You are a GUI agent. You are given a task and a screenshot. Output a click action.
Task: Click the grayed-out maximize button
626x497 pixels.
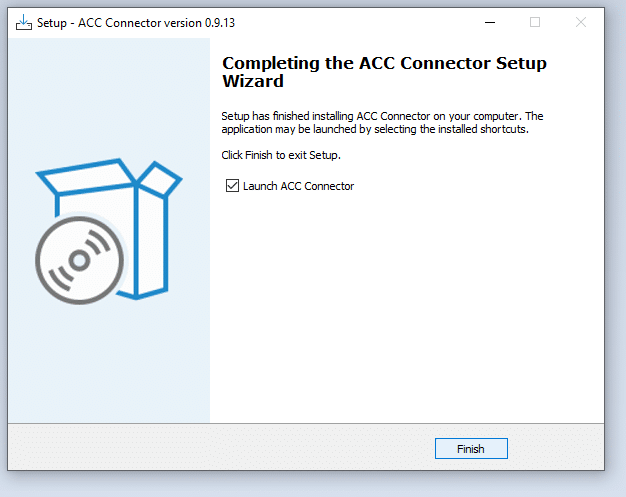pos(535,22)
